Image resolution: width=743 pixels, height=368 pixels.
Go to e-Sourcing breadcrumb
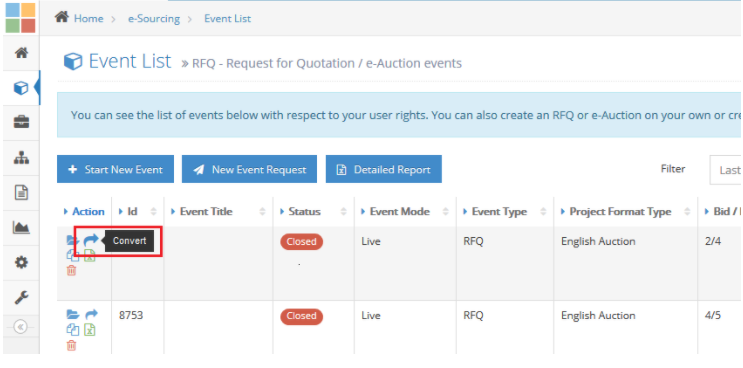154,19
